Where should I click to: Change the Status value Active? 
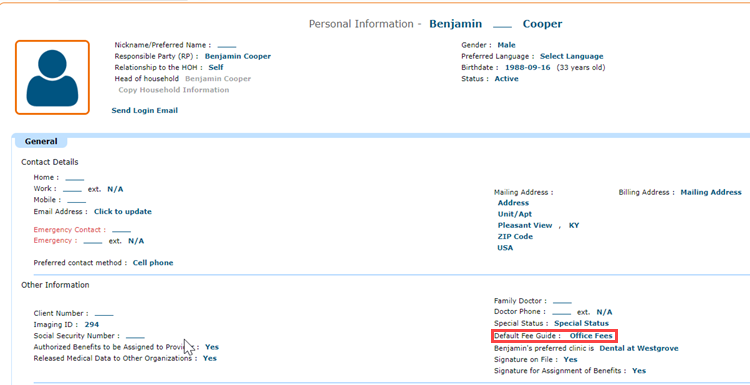point(506,79)
